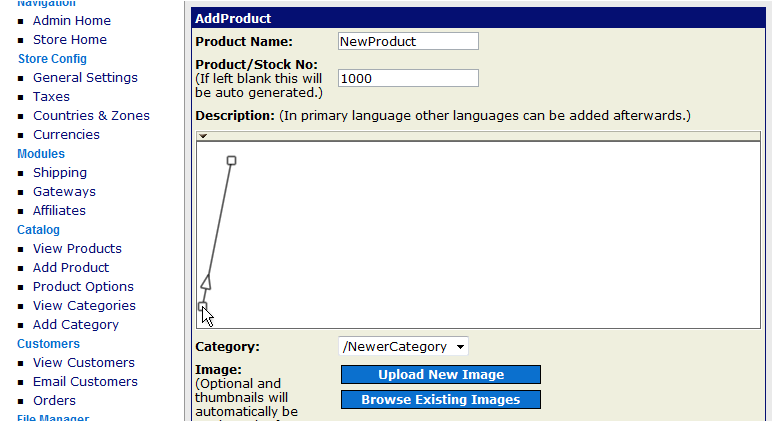Open Countries & Zones settings
This screenshot has width=776, height=422.
click(x=91, y=115)
